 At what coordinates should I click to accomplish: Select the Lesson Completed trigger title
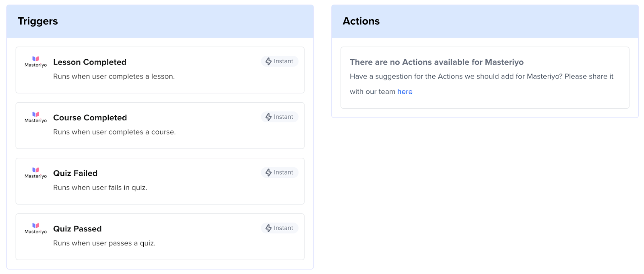coord(90,62)
